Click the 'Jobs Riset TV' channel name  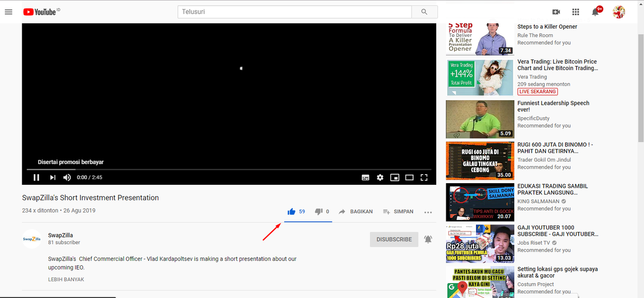click(x=534, y=243)
